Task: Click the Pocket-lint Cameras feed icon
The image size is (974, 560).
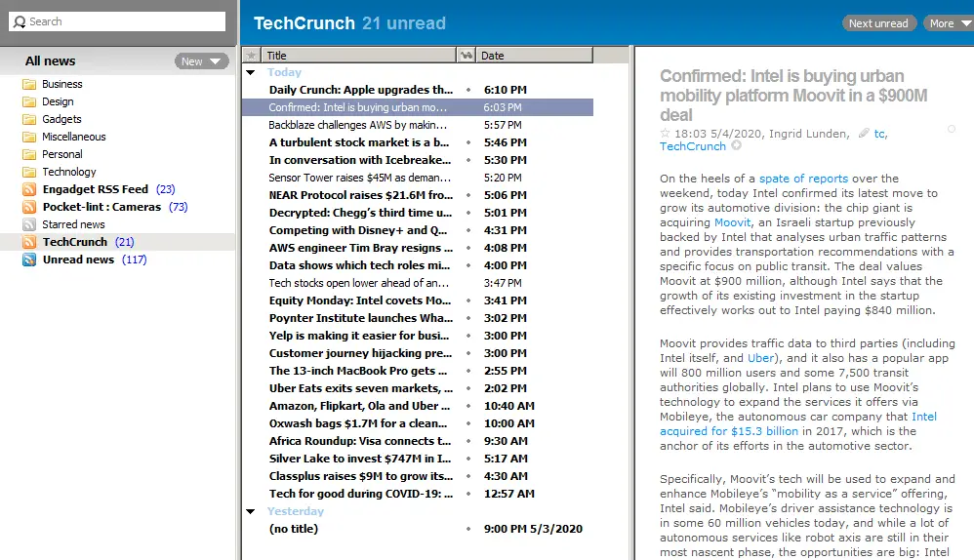Action: (29, 207)
